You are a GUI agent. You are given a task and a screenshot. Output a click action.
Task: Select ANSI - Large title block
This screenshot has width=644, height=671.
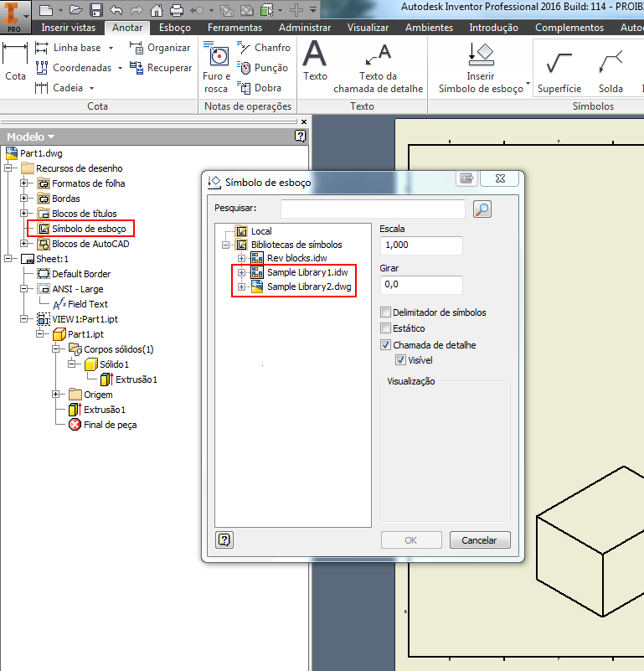(x=77, y=289)
